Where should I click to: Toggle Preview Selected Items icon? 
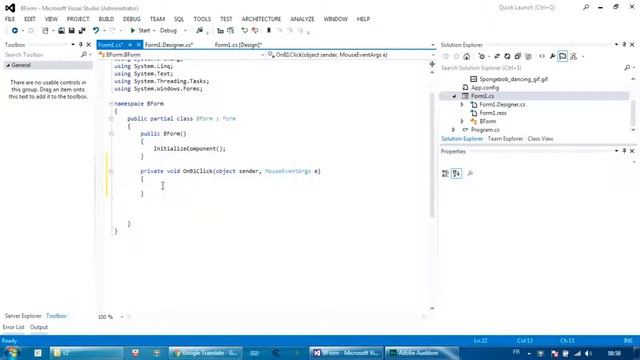[x=563, y=56]
